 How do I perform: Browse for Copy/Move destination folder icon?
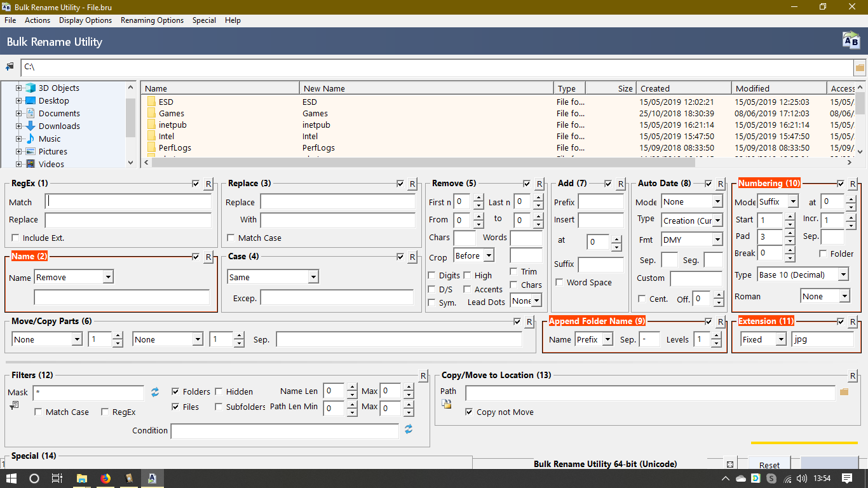[844, 392]
